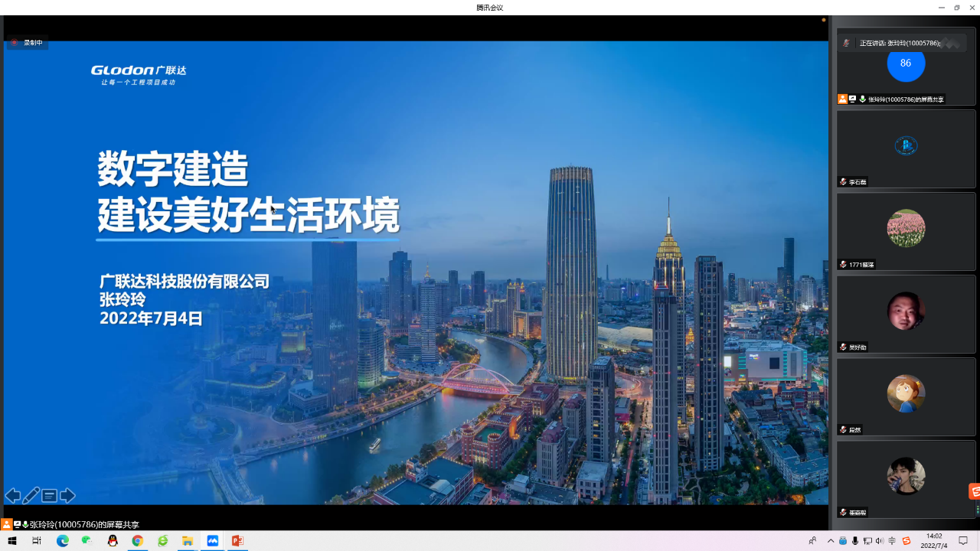Click the muted mic icon beside 正在讲话
The width and height of the screenshot is (980, 551).
click(x=846, y=44)
